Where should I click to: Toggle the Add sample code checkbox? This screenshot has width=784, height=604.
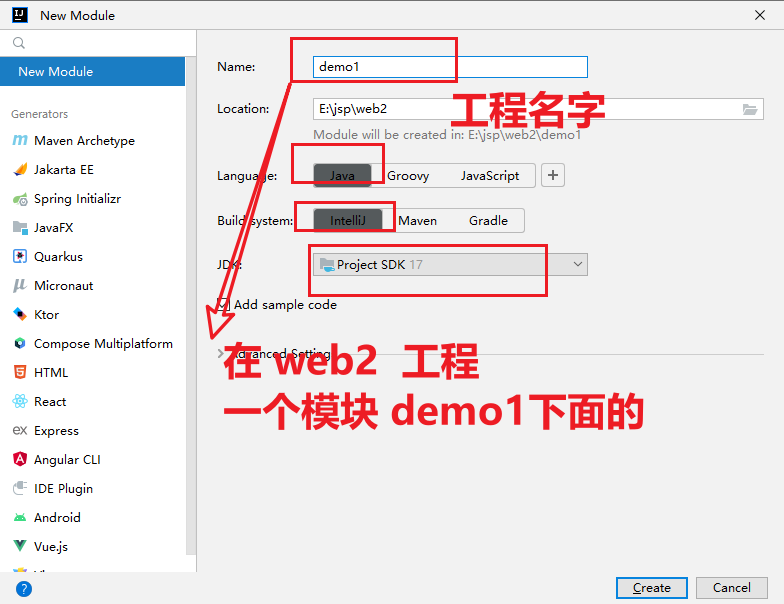coord(223,304)
